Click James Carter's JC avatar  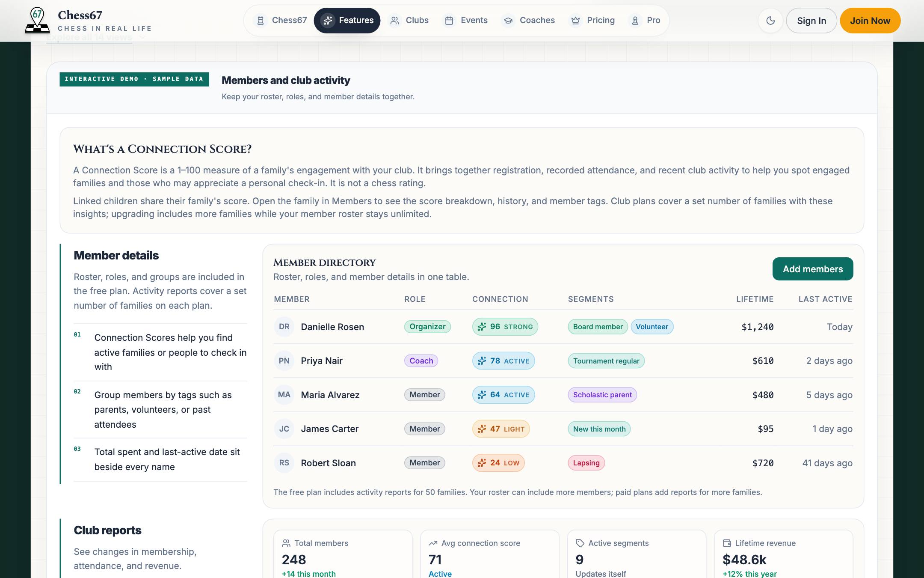[x=284, y=429]
